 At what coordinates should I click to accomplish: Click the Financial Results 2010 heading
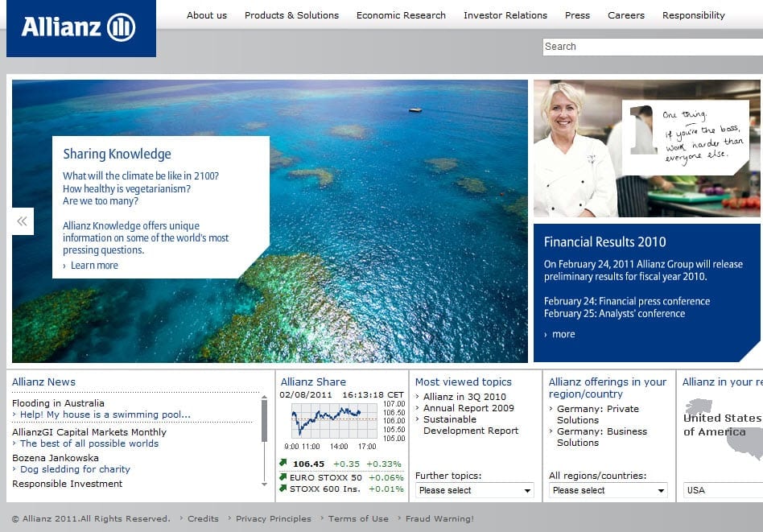[x=605, y=242]
